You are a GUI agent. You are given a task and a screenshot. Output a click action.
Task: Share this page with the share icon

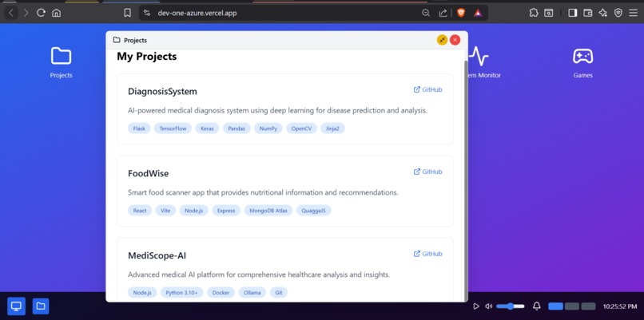tap(443, 13)
